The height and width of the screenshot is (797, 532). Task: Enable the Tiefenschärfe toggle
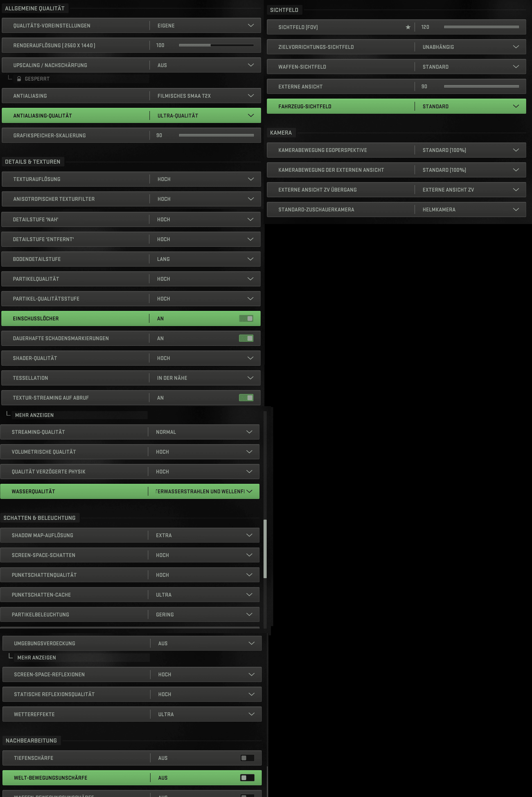[x=247, y=758]
